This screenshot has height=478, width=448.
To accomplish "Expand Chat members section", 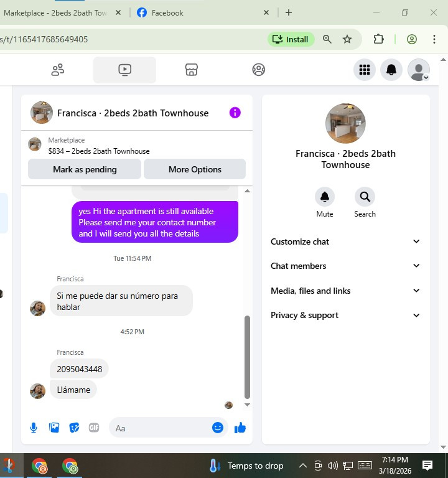I will pyautogui.click(x=345, y=266).
